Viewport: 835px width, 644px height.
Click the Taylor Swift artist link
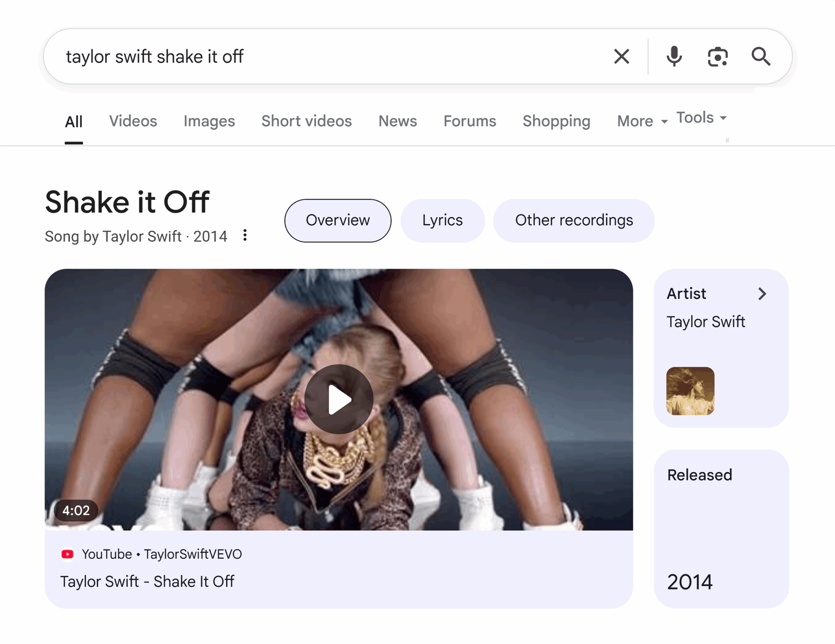point(705,321)
